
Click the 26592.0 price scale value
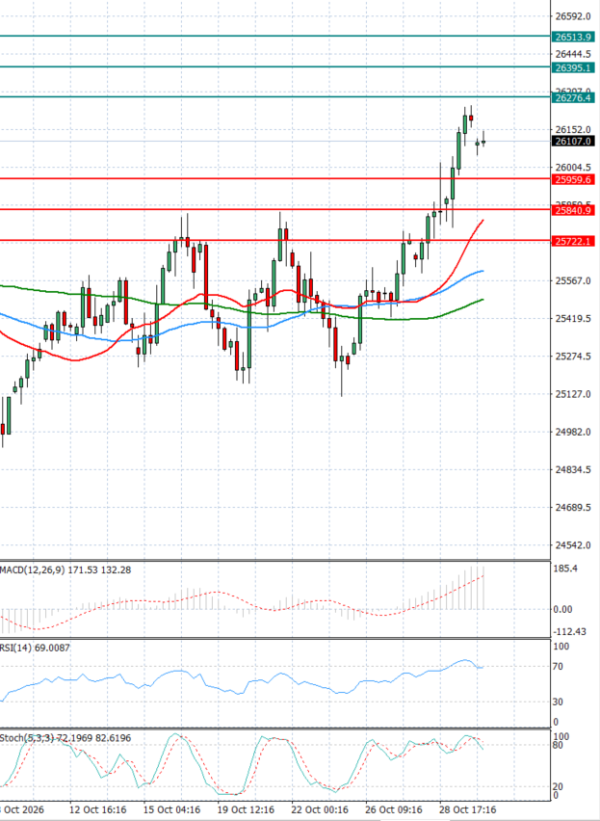tap(573, 17)
